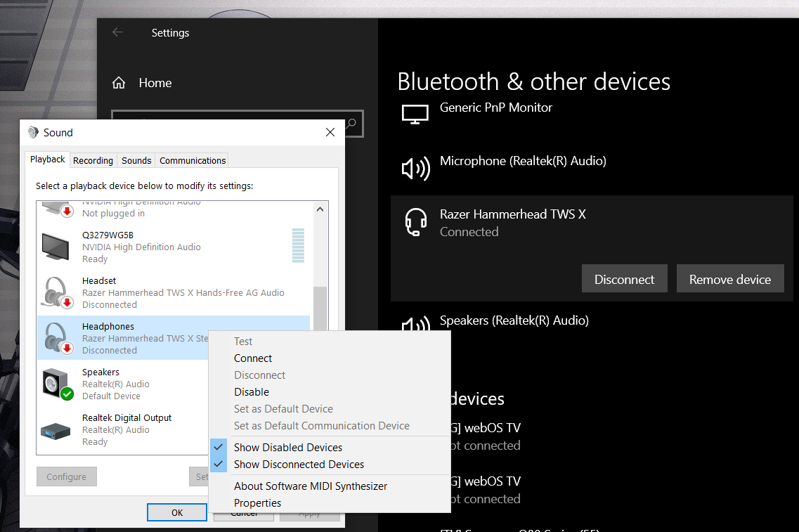The height and width of the screenshot is (532, 799).
Task: Click the search magnifier icon in Settings
Action: pyautogui.click(x=351, y=123)
